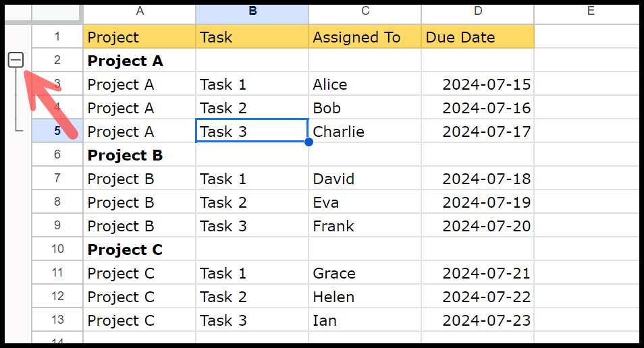The width and height of the screenshot is (644, 348).
Task: Click the blue fill handle dot
Action: click(309, 142)
